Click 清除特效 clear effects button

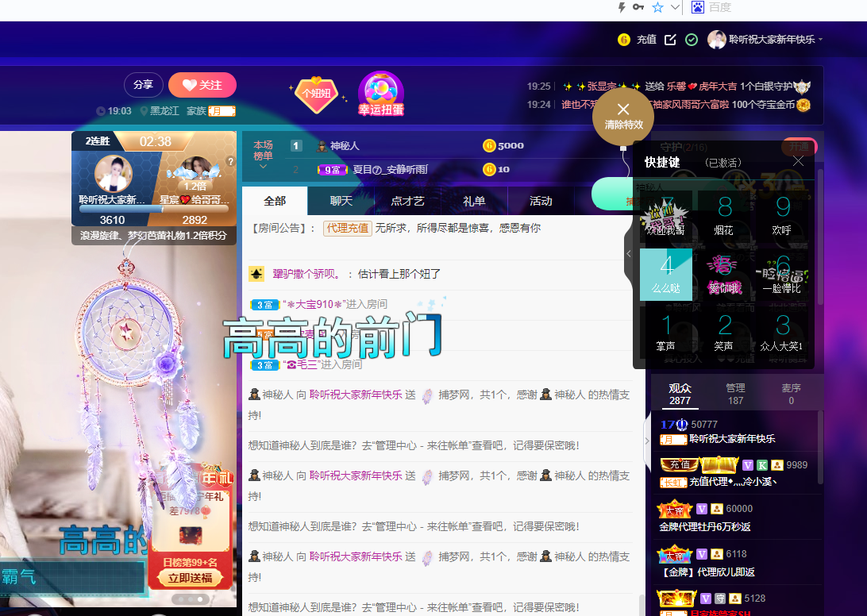[623, 117]
